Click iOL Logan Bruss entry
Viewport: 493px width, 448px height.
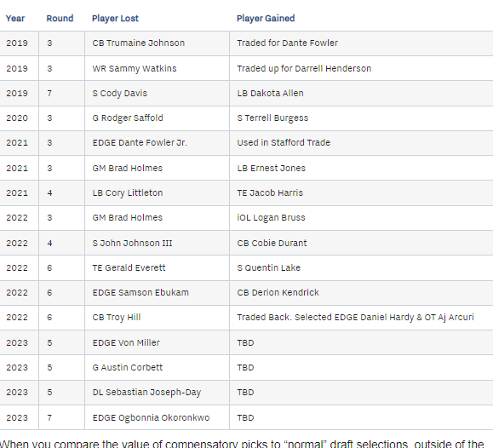271,218
